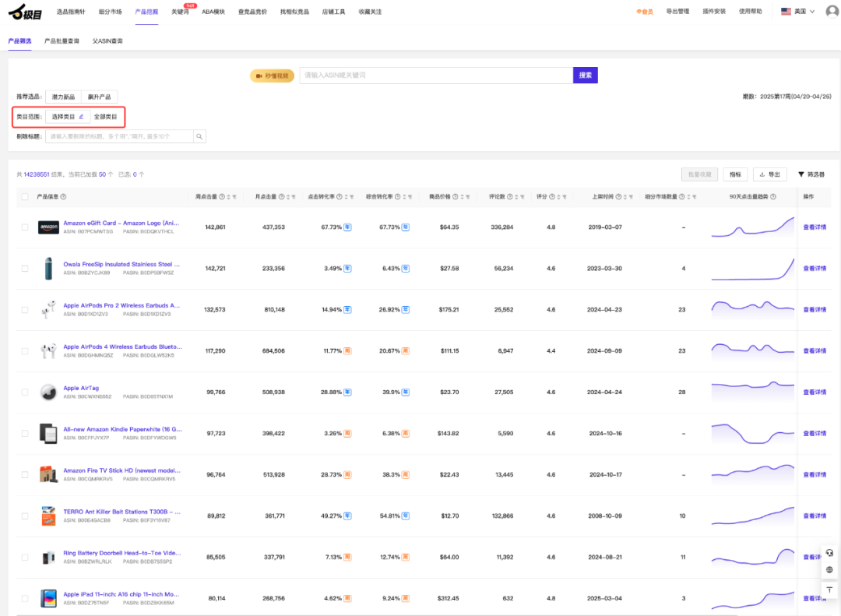Open the customer service headset icon

click(830, 553)
